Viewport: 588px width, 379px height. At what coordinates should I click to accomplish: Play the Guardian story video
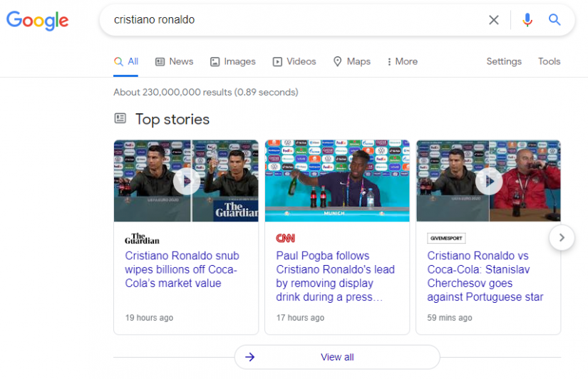click(186, 181)
